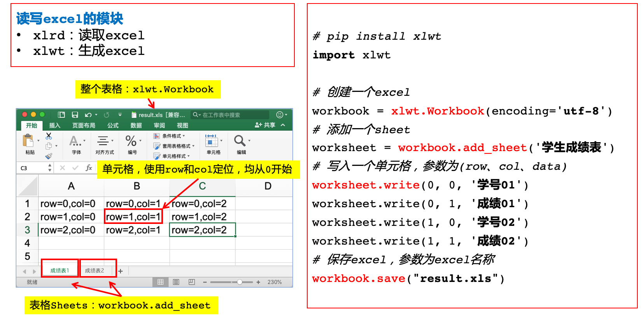The width and height of the screenshot is (644, 317).
Task: Open the Editing (编辑) magnifier icon
Action: (x=240, y=141)
